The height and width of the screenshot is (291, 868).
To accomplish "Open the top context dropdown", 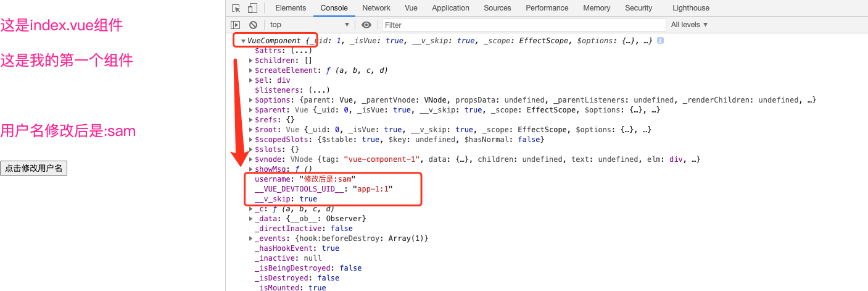I will pyautogui.click(x=309, y=25).
